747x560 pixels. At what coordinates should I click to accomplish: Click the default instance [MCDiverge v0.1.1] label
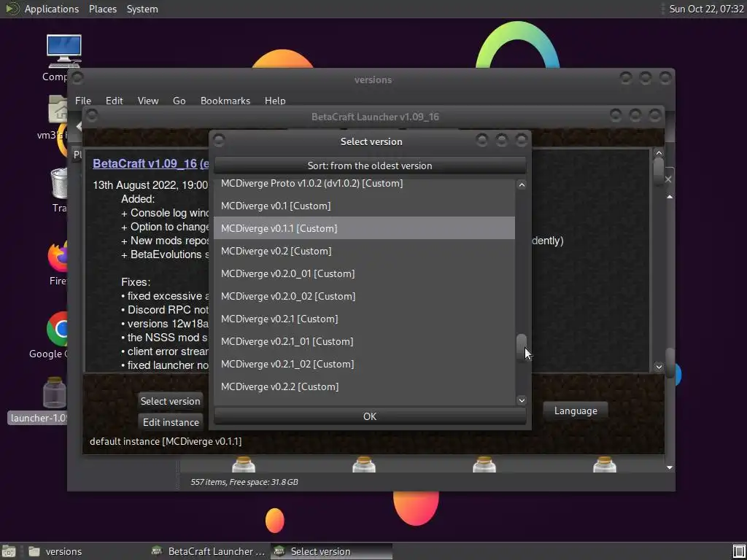[166, 441]
